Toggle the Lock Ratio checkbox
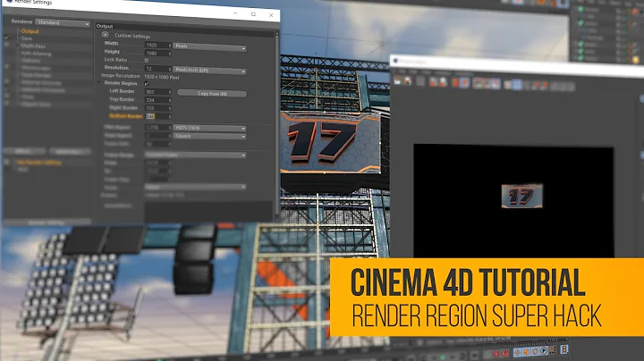 click(x=147, y=60)
